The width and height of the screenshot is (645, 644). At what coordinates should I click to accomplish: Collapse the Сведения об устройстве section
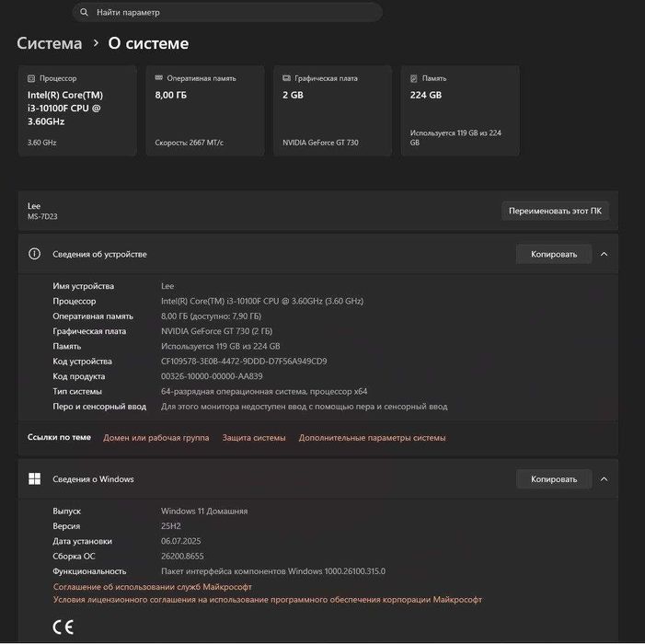pyautogui.click(x=604, y=254)
